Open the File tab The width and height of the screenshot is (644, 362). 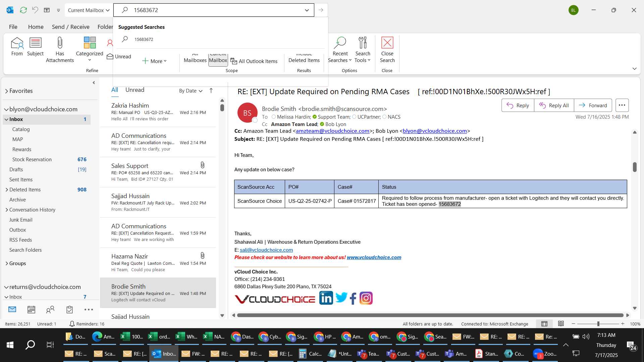pyautogui.click(x=13, y=27)
